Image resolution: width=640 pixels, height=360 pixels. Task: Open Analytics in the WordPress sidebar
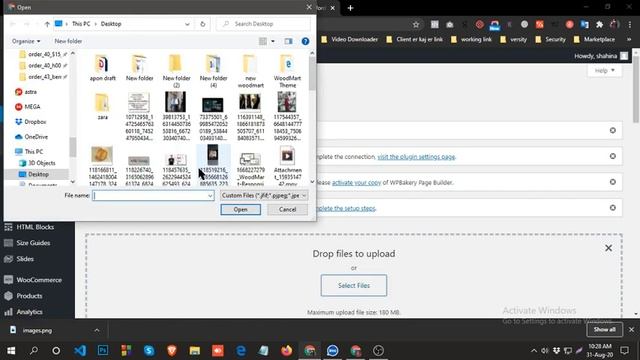click(29, 312)
